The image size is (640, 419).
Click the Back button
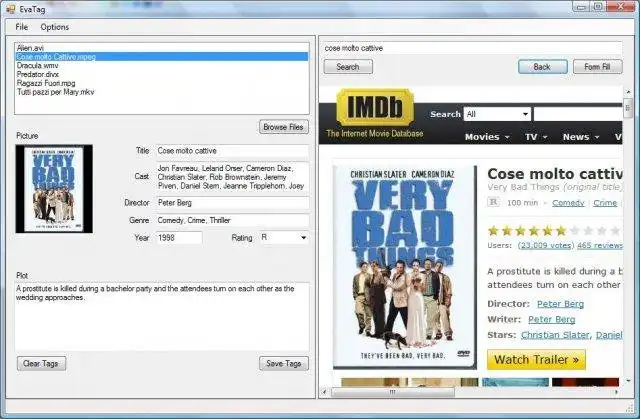coord(542,67)
